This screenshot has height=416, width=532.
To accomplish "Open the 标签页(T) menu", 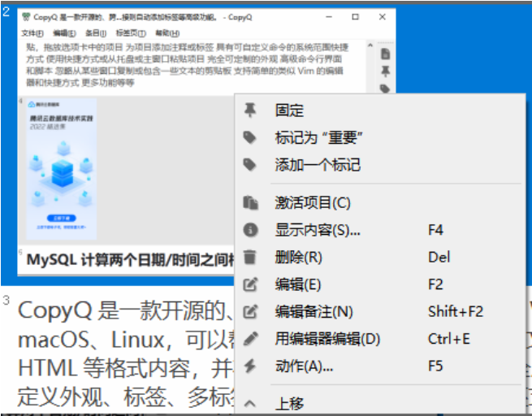I will point(131,33).
